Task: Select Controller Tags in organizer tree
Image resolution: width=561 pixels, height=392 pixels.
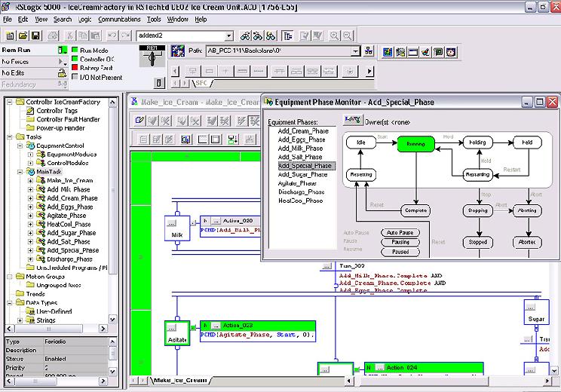Action: [57, 111]
